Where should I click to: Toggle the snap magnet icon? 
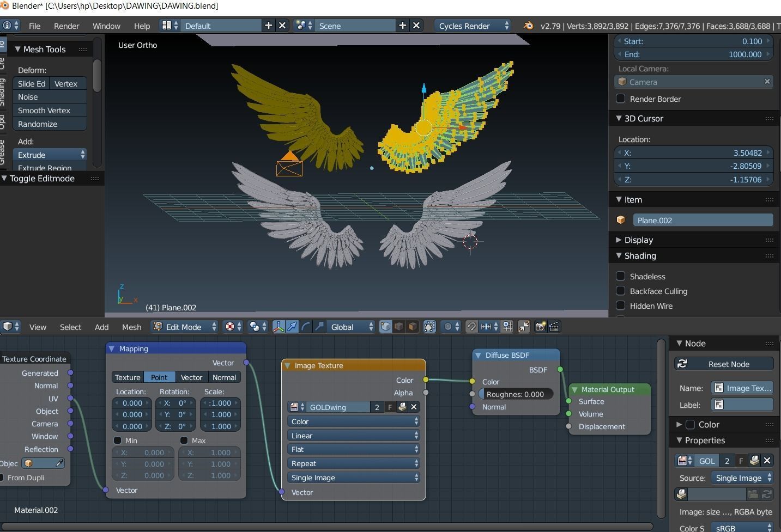(471, 327)
